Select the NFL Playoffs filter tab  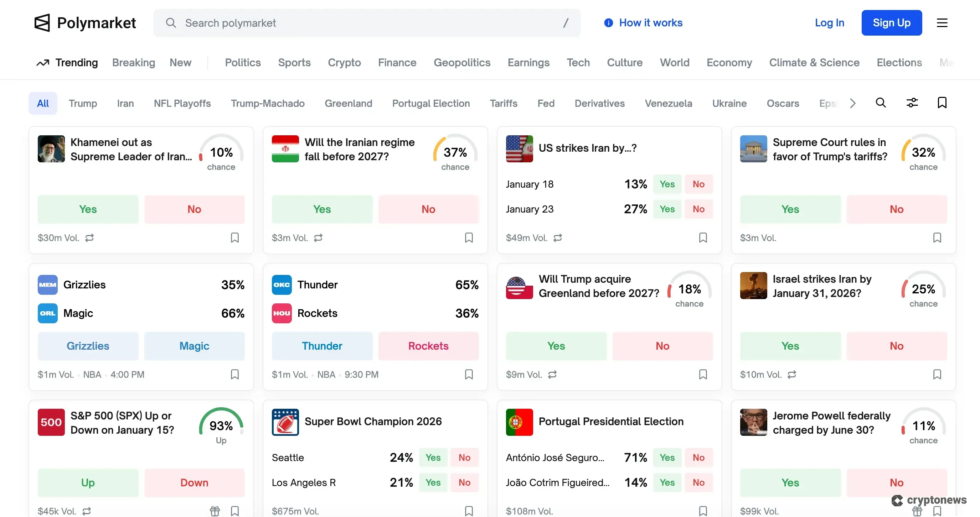[182, 103]
